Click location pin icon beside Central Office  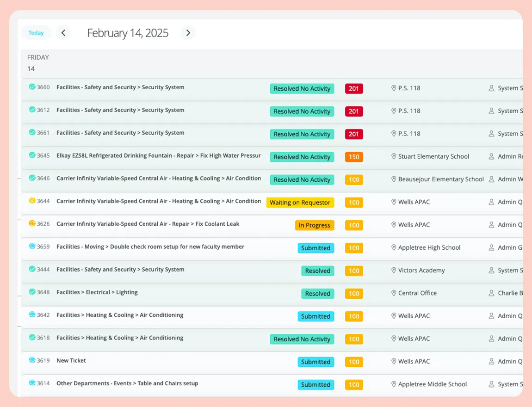(394, 293)
